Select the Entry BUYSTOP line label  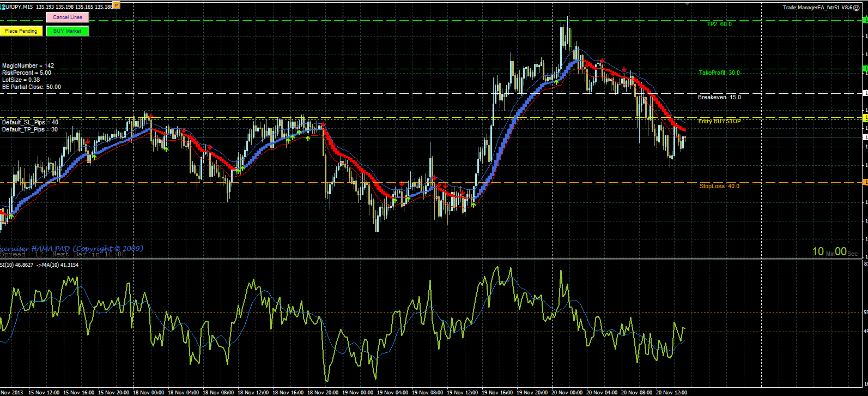719,121
